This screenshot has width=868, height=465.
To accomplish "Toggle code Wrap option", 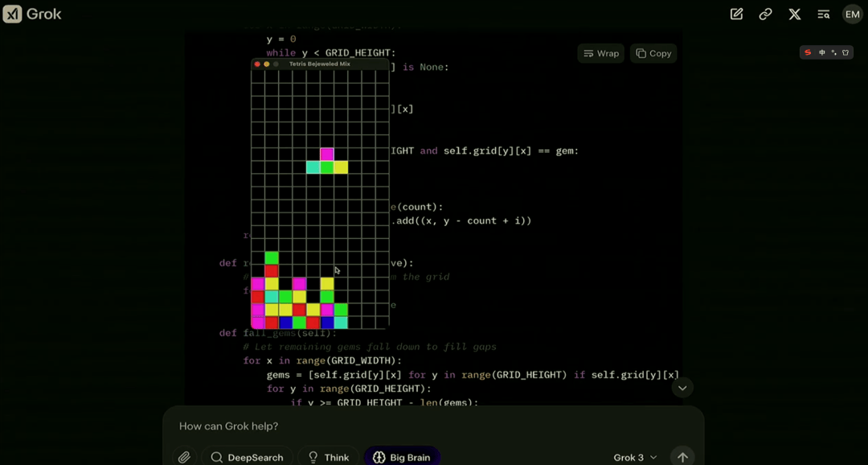I will 601,53.
